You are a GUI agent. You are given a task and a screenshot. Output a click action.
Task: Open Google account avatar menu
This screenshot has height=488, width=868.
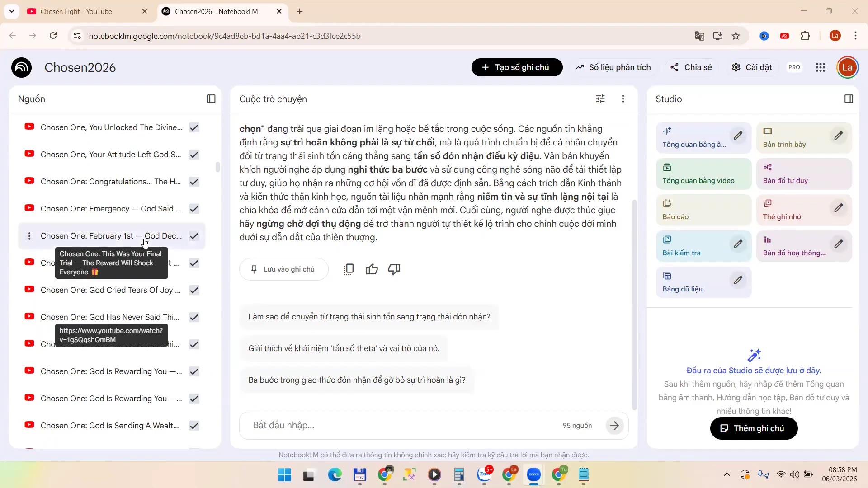(847, 67)
